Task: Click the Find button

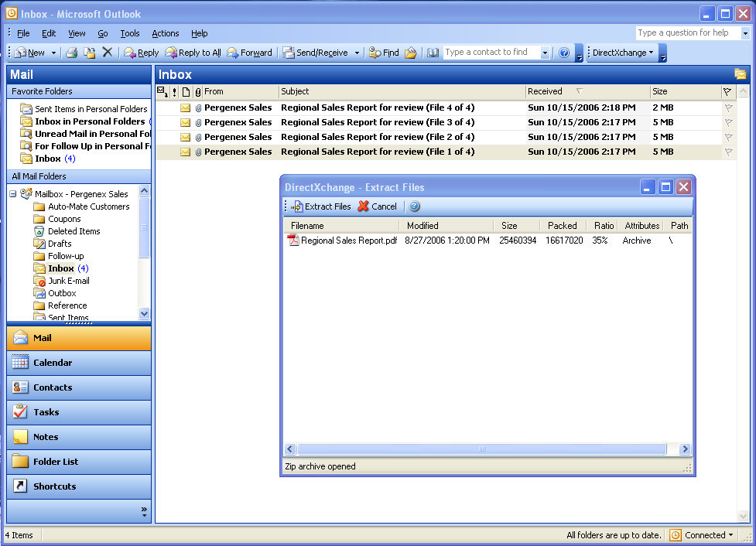Action: coord(384,53)
